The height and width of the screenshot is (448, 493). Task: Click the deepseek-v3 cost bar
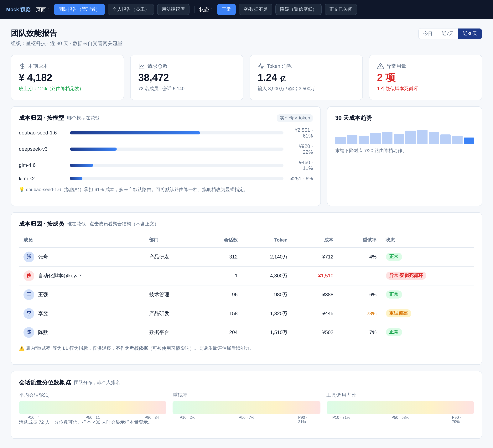pos(176,149)
